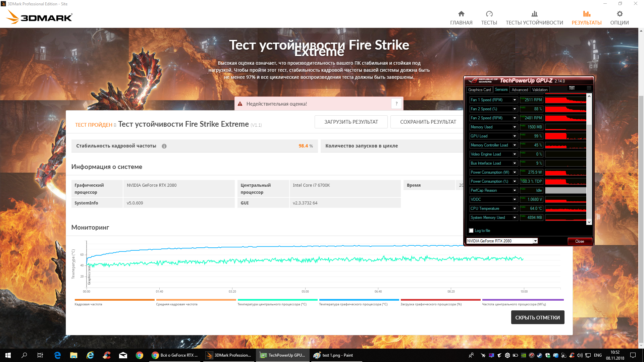Switch to the Advanced tab in GPU-Z
The image size is (644, 362).
pyautogui.click(x=520, y=90)
